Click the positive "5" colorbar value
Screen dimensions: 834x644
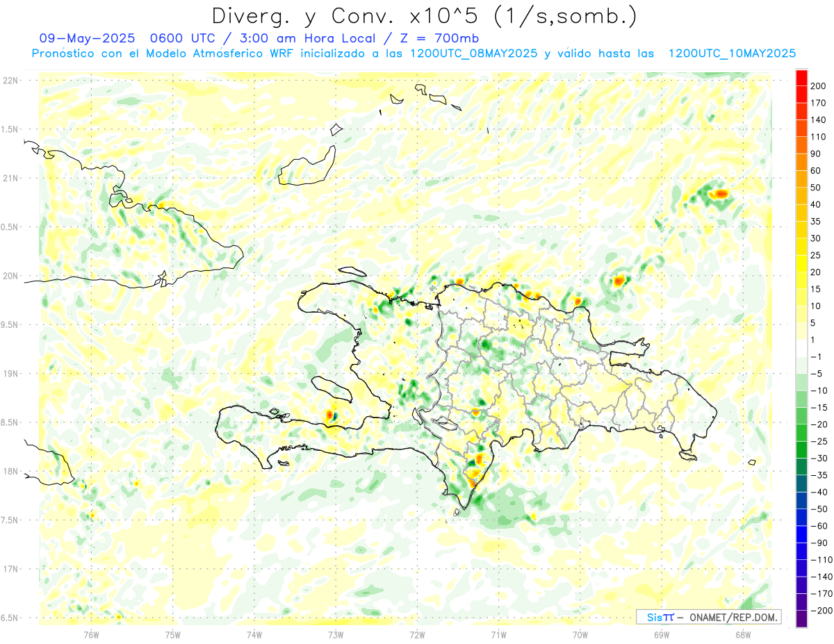[x=813, y=323]
